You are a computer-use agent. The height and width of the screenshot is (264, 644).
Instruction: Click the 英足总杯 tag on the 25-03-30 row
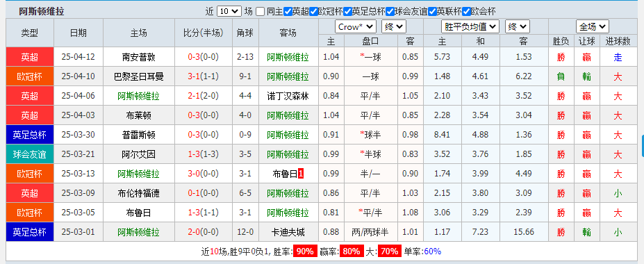(30, 135)
